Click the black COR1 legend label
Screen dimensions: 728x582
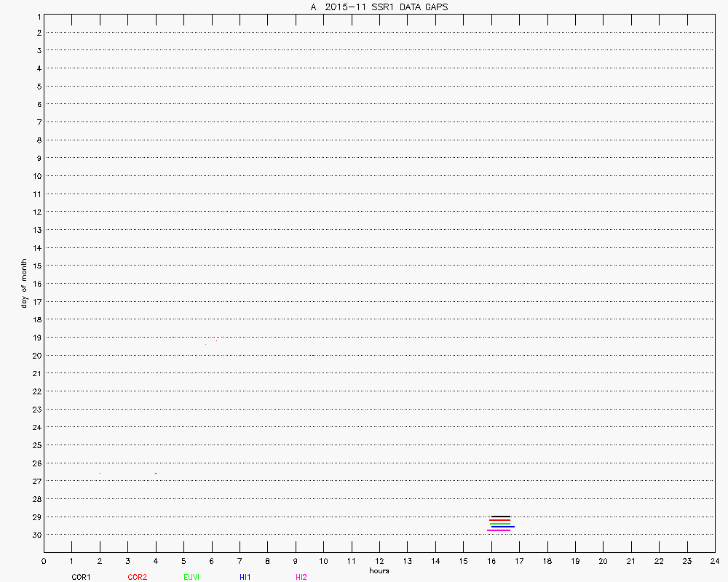click(81, 577)
